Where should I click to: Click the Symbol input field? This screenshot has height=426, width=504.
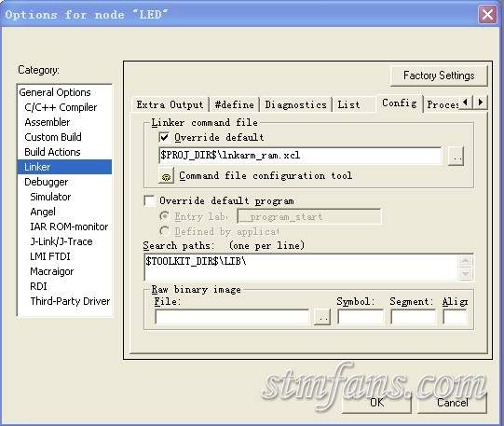point(361,317)
